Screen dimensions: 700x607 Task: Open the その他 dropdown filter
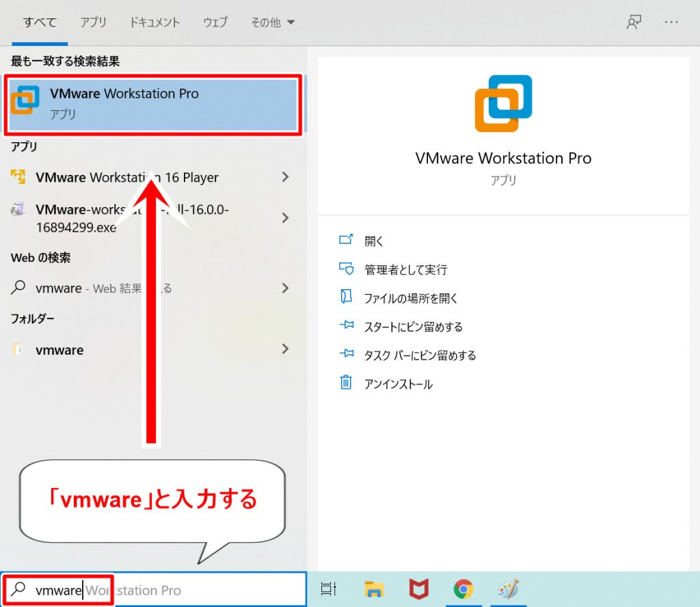272,23
